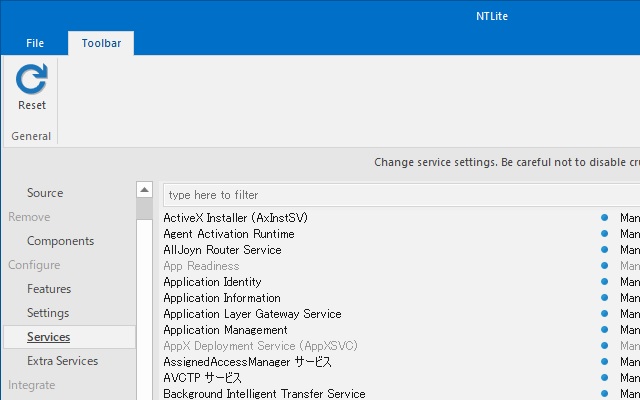Open startup mode dropdown for AVCTP サービス
640x400 pixels.
point(630,378)
